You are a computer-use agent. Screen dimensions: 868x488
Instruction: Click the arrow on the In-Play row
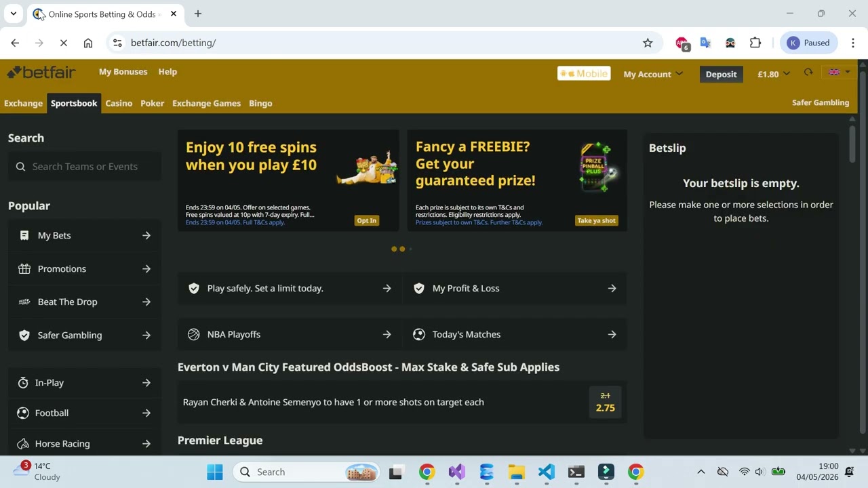point(146,382)
